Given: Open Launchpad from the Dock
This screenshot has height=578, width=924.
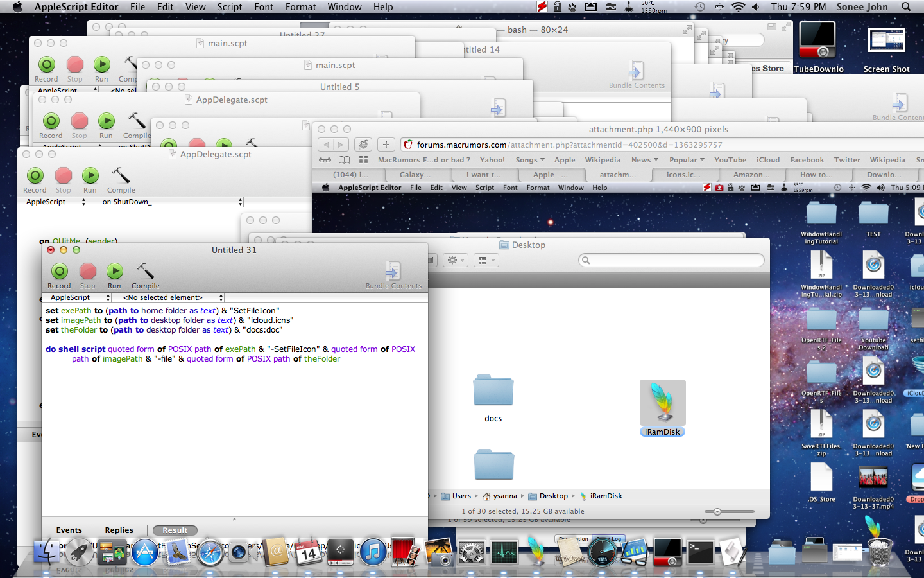Looking at the screenshot, I should coord(80,552).
